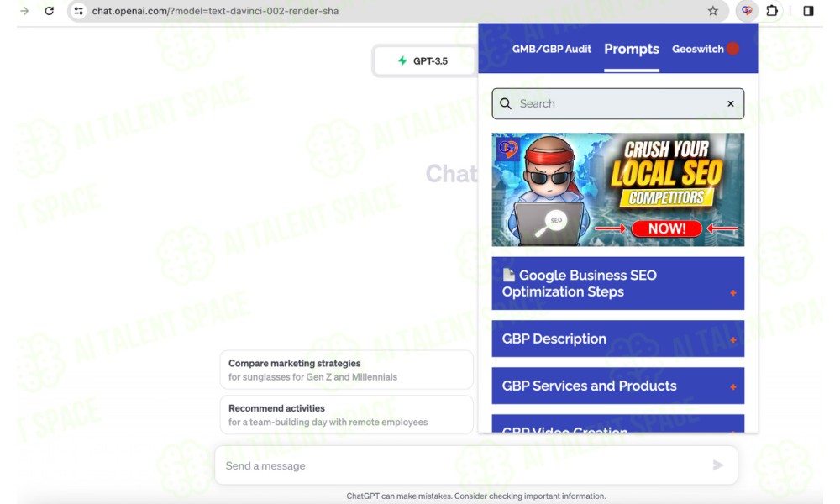Bookmark this page with the star icon
The image size is (840, 504).
(x=712, y=11)
